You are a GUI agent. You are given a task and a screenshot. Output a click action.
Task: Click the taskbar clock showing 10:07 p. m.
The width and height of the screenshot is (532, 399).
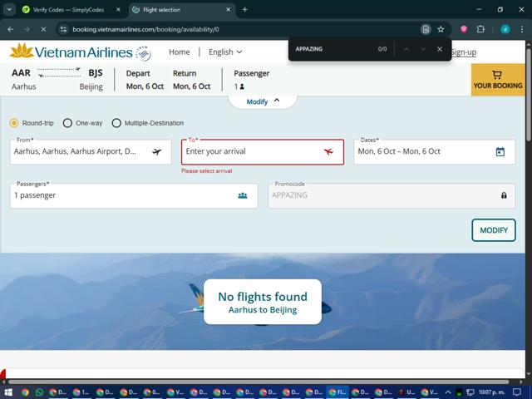click(x=491, y=392)
